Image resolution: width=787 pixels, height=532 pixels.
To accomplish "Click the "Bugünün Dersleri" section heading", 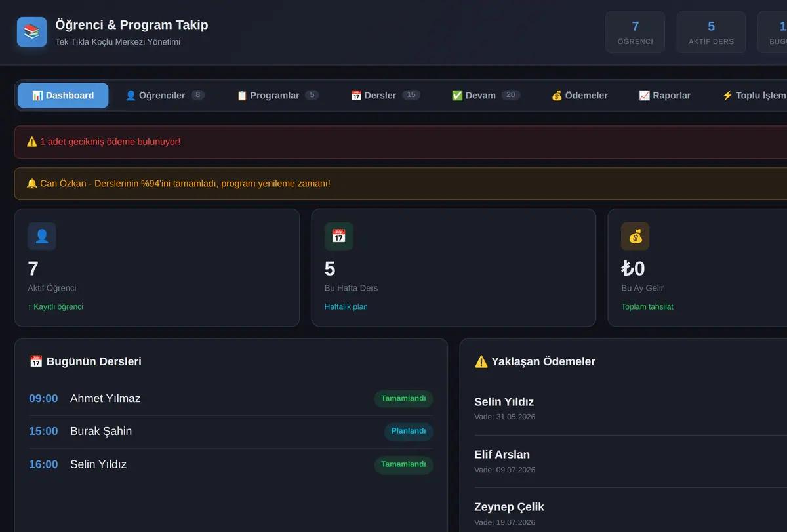I will click(85, 361).
